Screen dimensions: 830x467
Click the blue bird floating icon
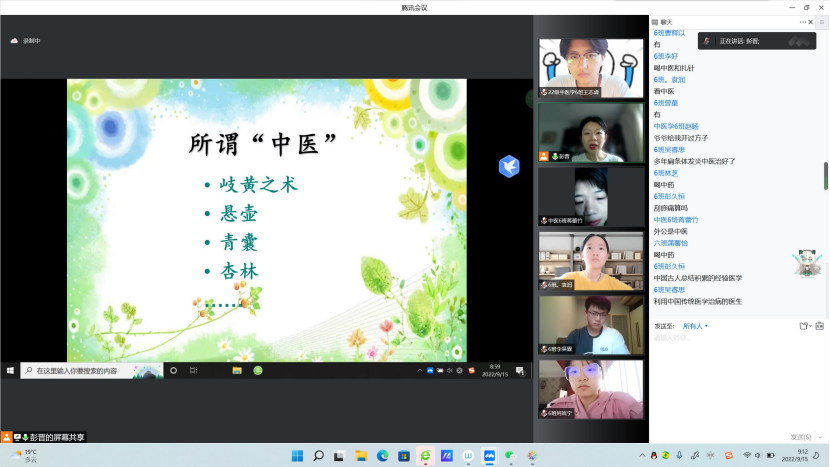pyautogui.click(x=509, y=166)
